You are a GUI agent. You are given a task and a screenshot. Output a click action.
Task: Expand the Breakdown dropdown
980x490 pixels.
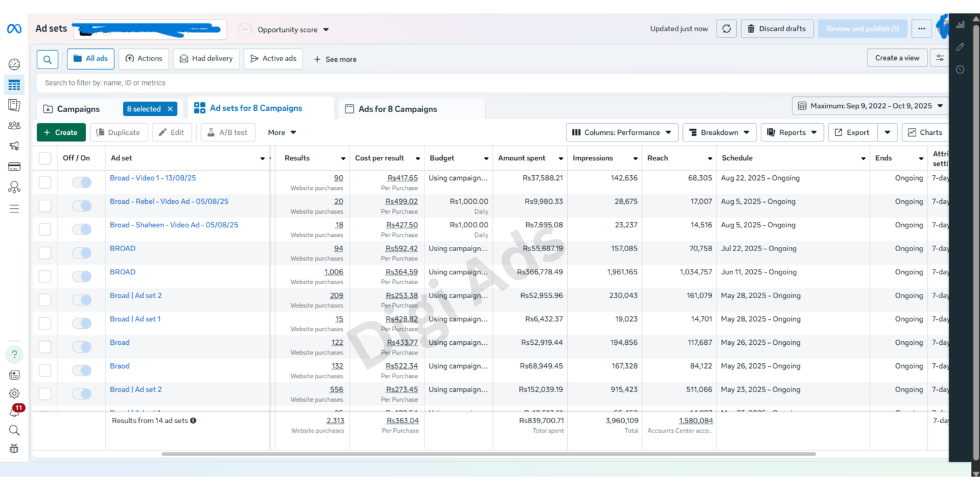click(x=720, y=132)
